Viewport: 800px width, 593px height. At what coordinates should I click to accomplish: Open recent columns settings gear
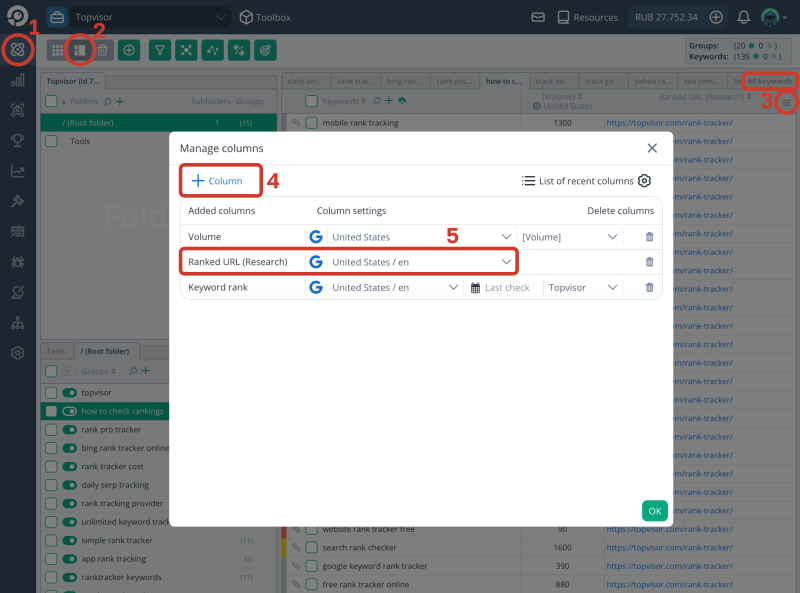click(645, 181)
